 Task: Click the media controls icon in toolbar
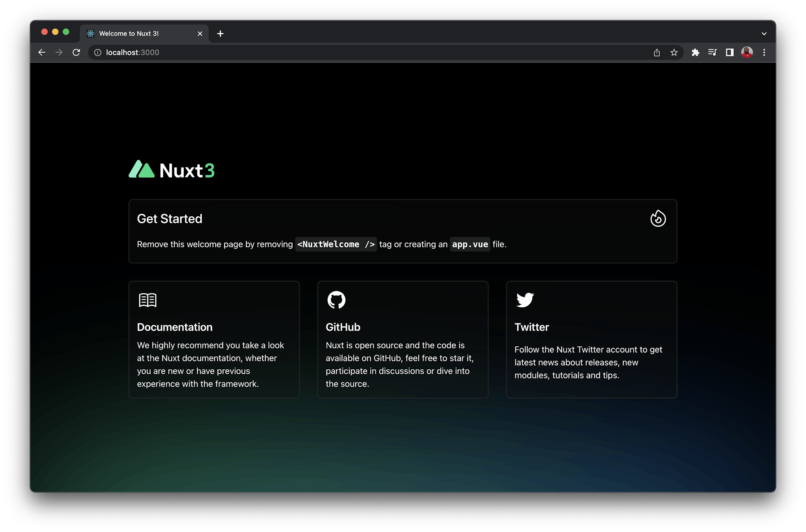[x=713, y=52]
